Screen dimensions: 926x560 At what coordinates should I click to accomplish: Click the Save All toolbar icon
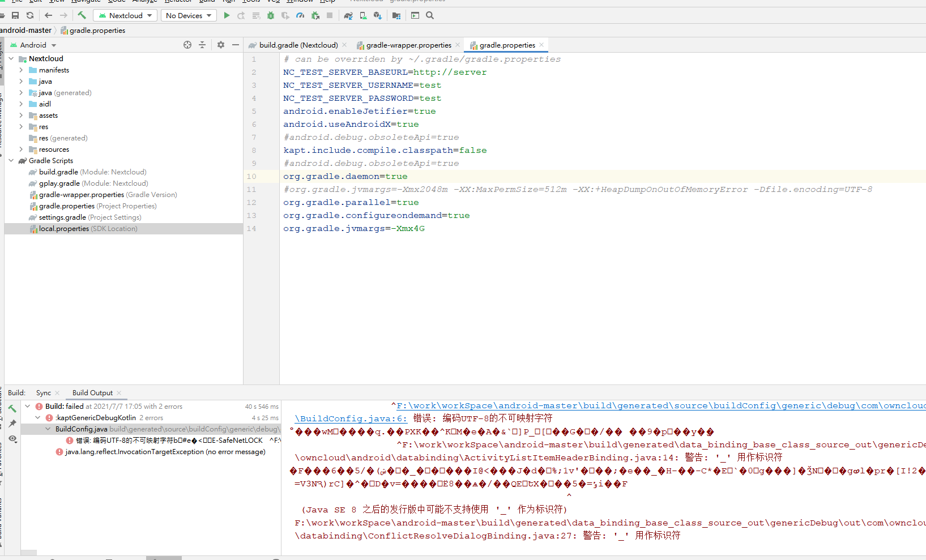[15, 15]
